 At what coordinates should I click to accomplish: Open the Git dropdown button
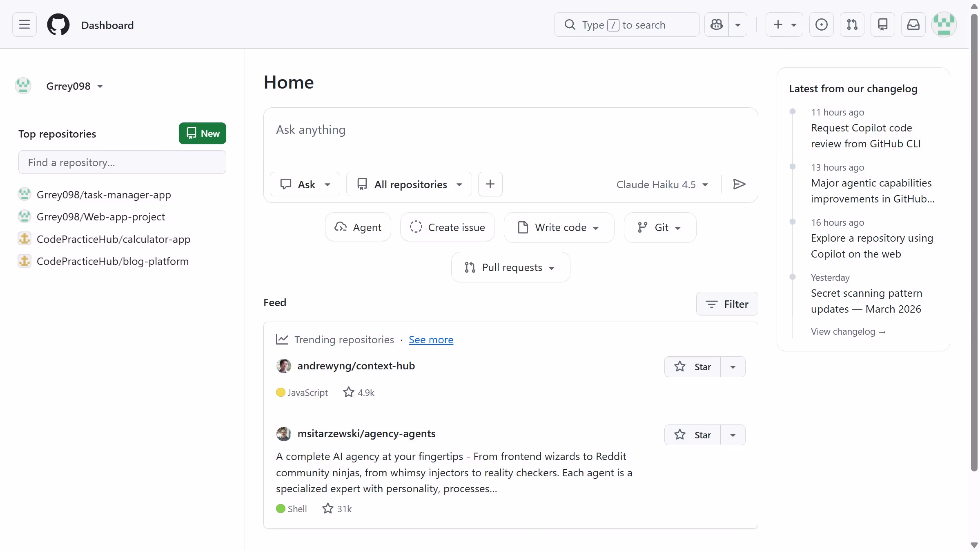click(x=659, y=227)
